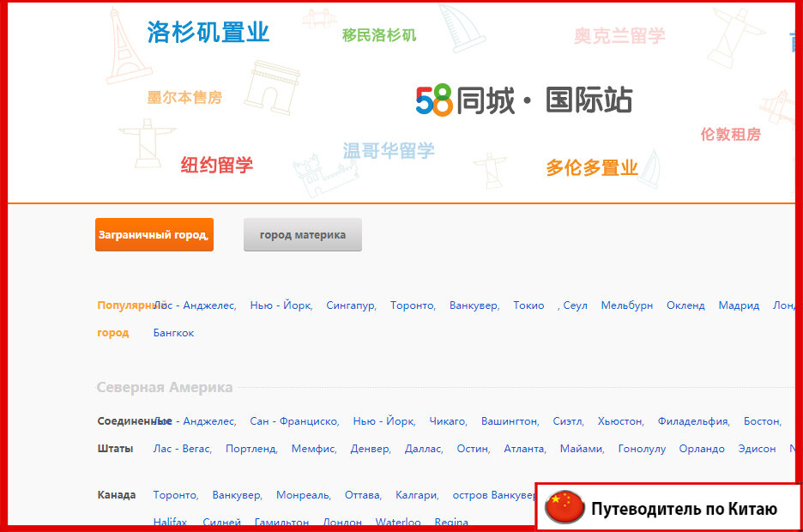This screenshot has width=803, height=532.
Task: Click the 洛杉矶置业 banner link
Action: pyautogui.click(x=208, y=33)
